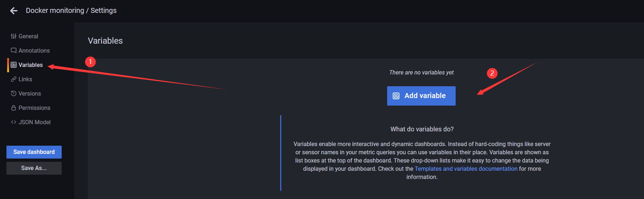Click the Add variable button text
644x199 pixels.
tap(425, 96)
